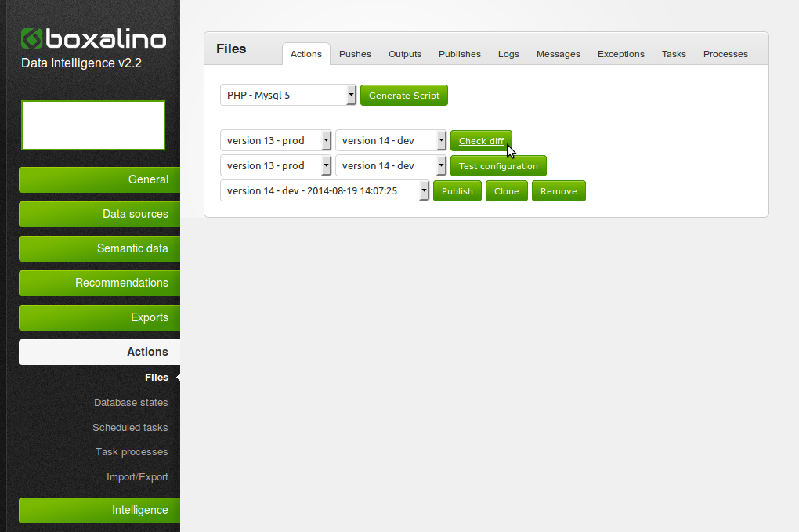Switch to the Pushes tab
This screenshot has height=532, width=799.
355,54
